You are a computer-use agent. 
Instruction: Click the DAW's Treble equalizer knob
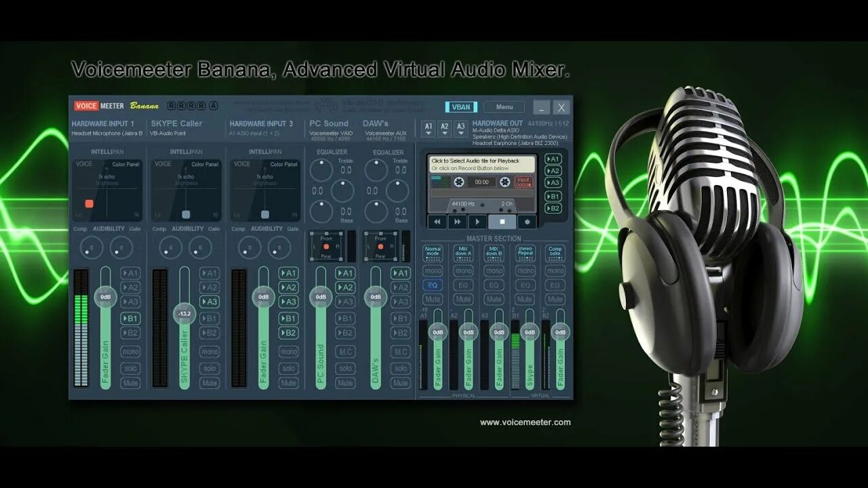pos(376,170)
